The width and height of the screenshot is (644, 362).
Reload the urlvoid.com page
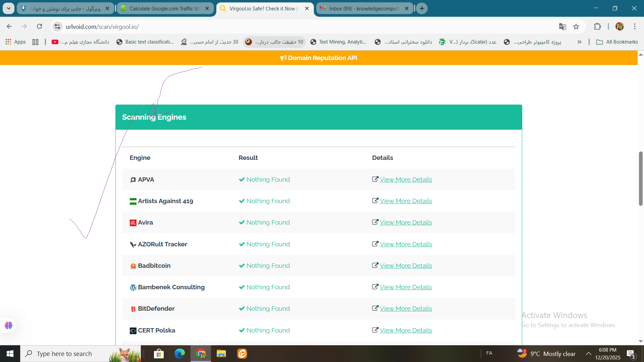click(39, 26)
